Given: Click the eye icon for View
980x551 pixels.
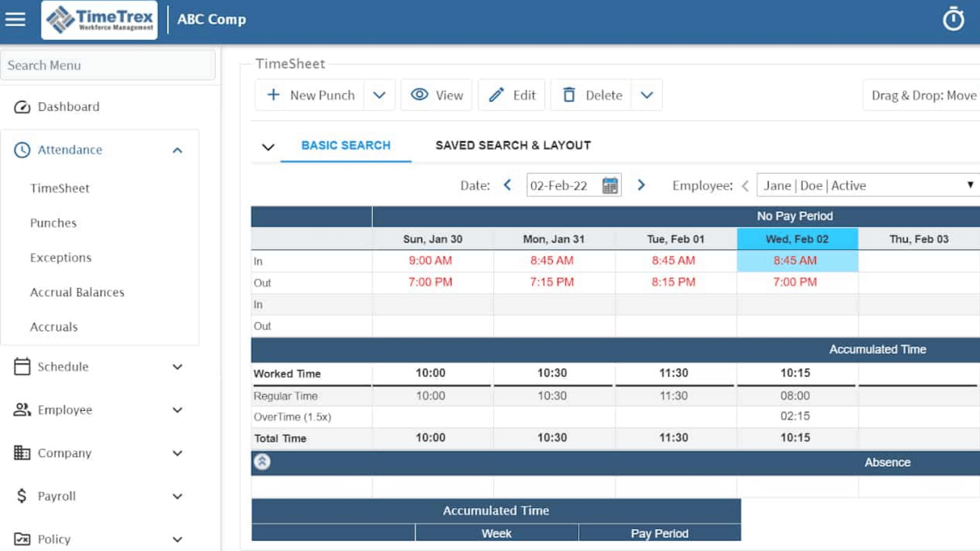Looking at the screenshot, I should click(420, 95).
